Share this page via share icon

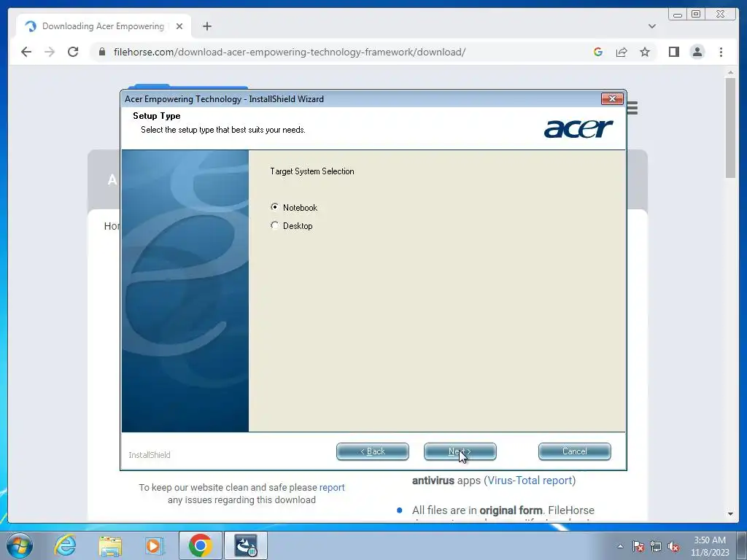pos(622,52)
